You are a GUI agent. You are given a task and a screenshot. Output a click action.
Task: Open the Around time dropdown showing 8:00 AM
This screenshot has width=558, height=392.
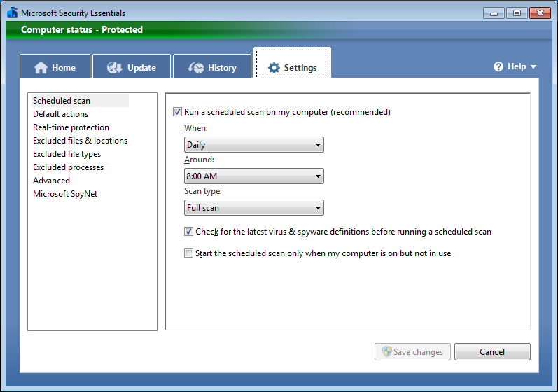tap(253, 176)
